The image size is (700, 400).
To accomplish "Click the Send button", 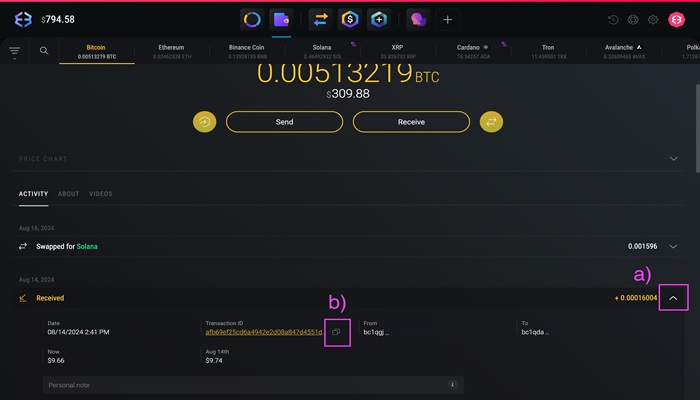I will tap(284, 122).
